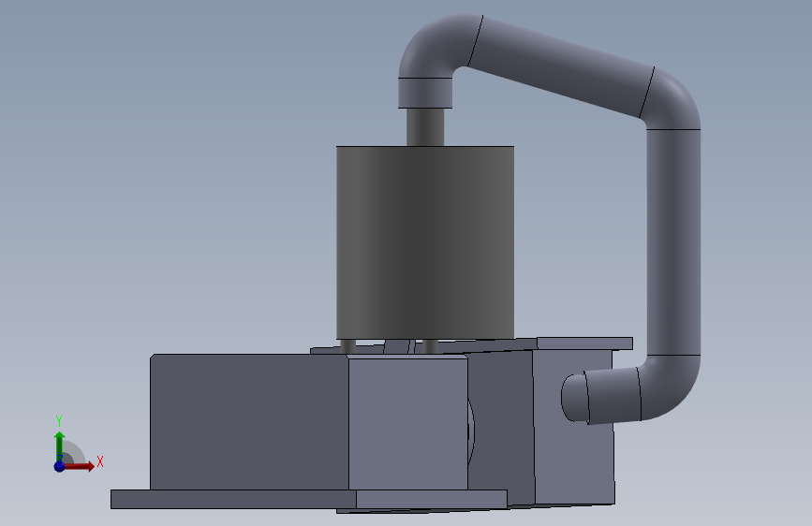812x526 pixels.
Task: Select the lower right pipe elbow bend
Action: [x=670, y=387]
